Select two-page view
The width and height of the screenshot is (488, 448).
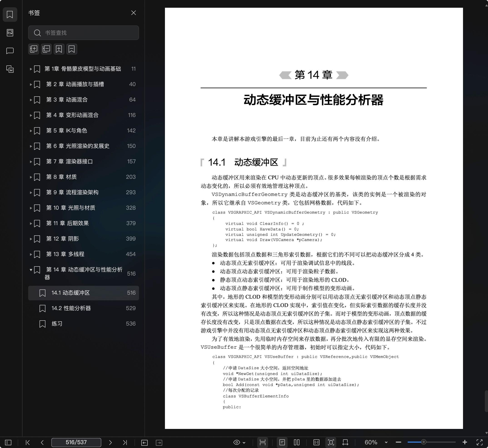tap(297, 442)
